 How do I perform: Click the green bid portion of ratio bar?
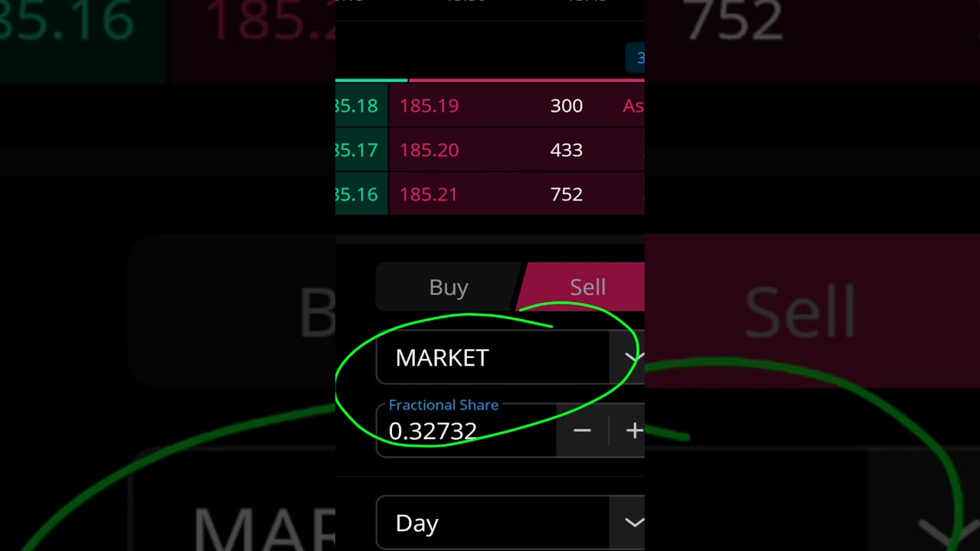click(x=371, y=80)
